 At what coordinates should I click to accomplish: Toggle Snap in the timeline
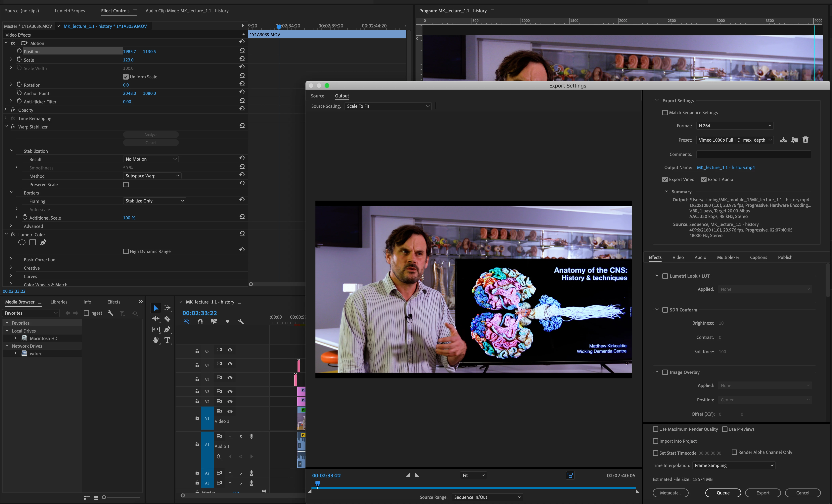click(200, 321)
